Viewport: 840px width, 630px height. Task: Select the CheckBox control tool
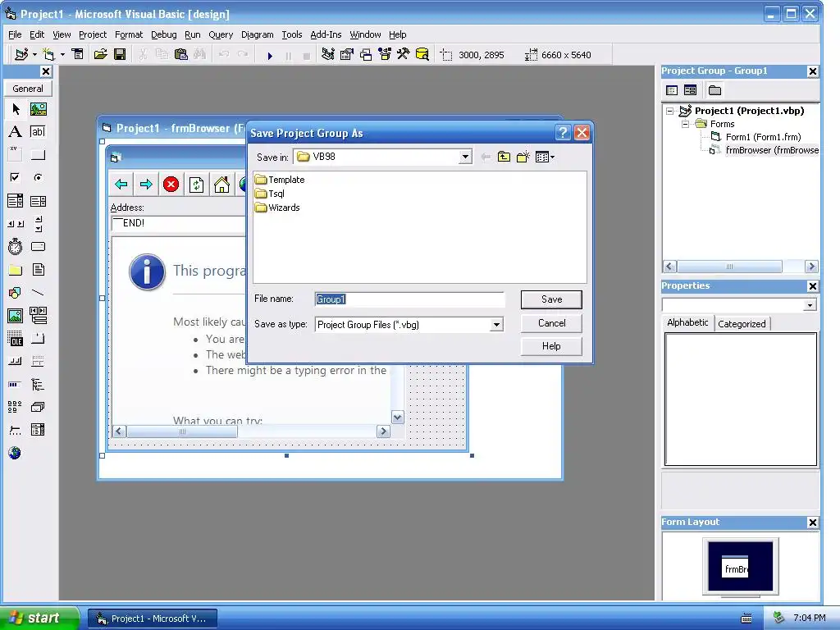[x=16, y=177]
